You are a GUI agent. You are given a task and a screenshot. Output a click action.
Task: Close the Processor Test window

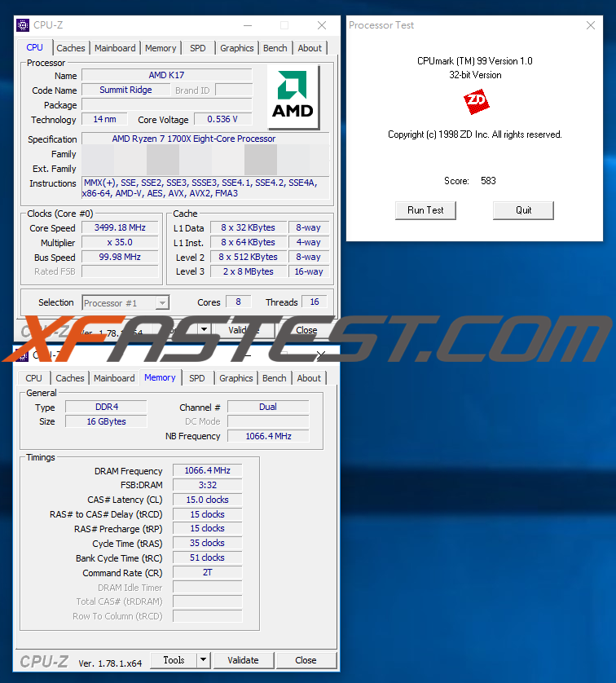[x=591, y=25]
